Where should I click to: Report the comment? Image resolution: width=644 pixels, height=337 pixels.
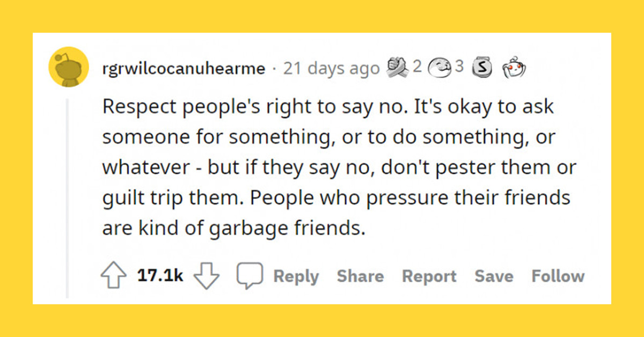(x=429, y=276)
